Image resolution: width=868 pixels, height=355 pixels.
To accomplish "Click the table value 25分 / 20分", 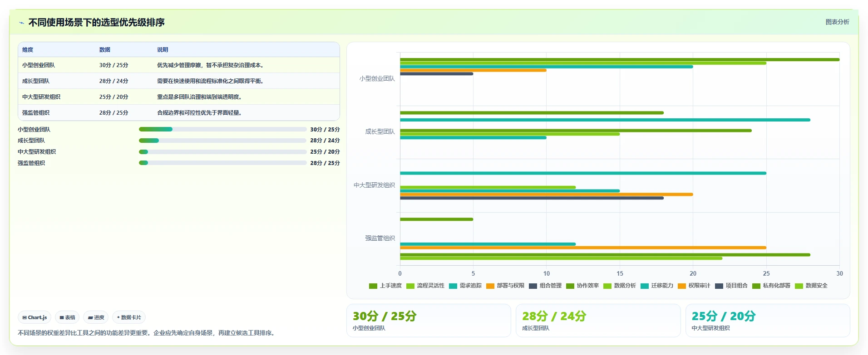I will coord(113,97).
